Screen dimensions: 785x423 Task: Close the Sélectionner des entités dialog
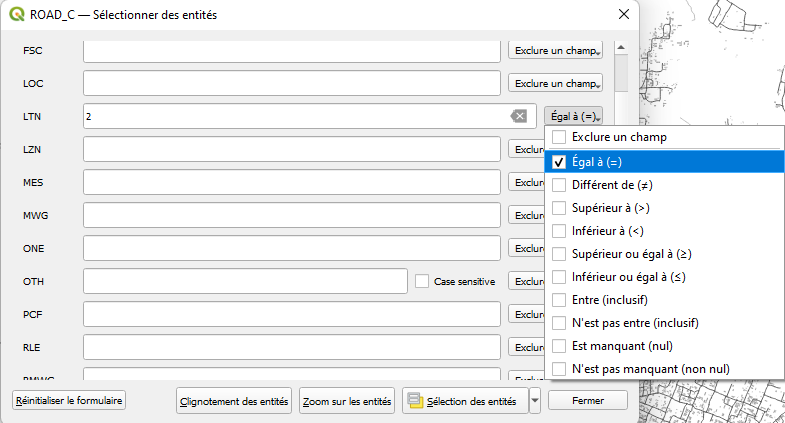(x=624, y=14)
